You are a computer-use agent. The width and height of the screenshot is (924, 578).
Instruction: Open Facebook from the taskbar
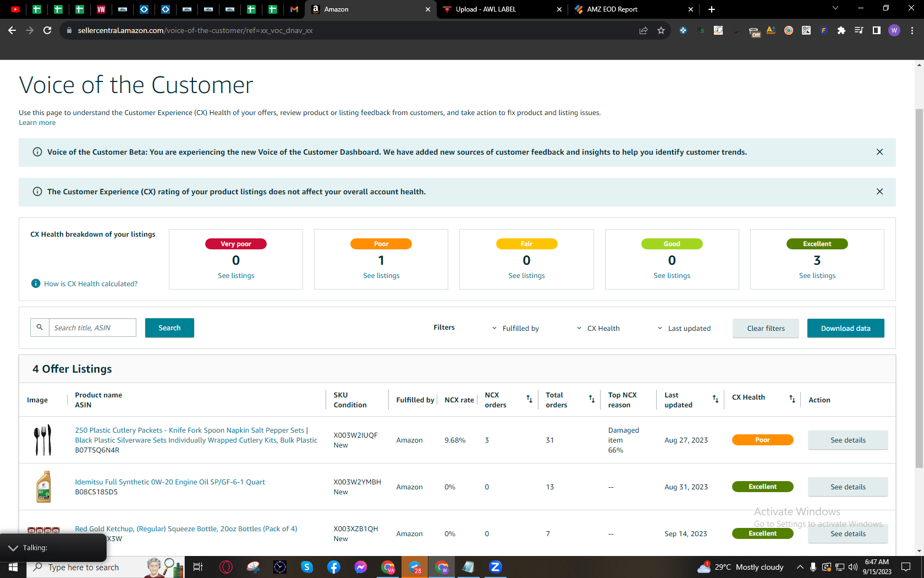point(334,567)
